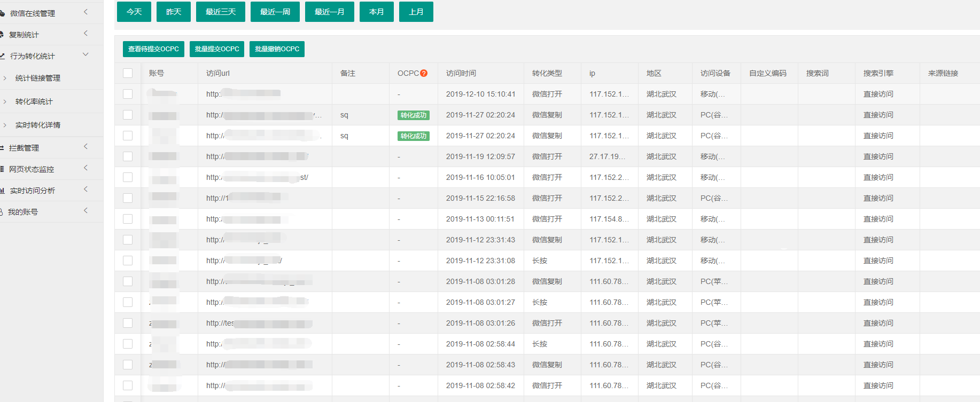
Task: Click timestamp 2019-11-08 03:01:27
Action: (480, 302)
